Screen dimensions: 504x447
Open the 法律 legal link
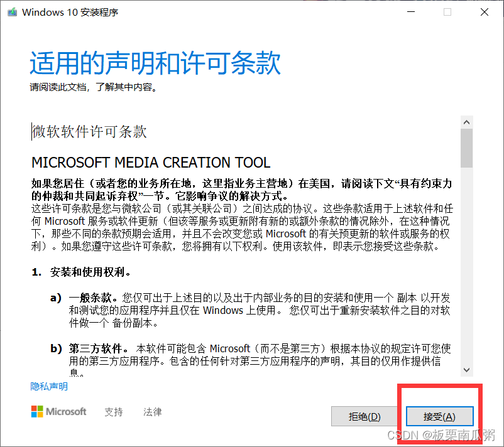pos(152,412)
